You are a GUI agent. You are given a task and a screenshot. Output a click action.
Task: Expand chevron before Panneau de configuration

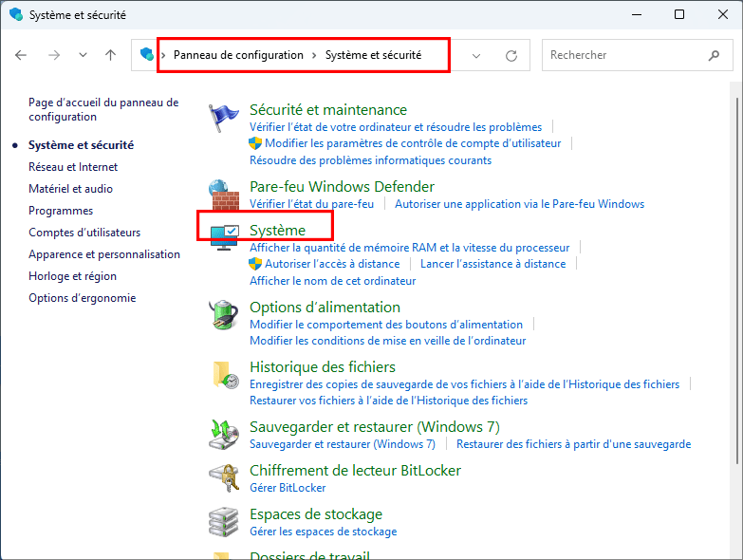pos(163,55)
